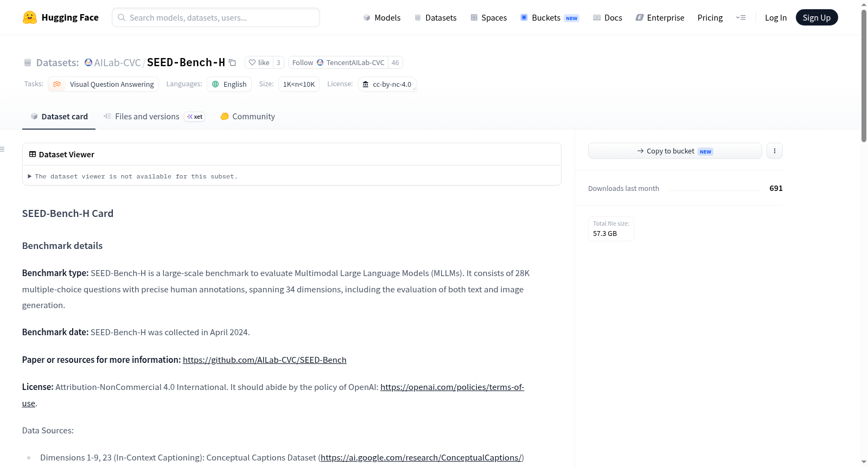Go to Spaces
The width and height of the screenshot is (868, 467).
point(488,17)
